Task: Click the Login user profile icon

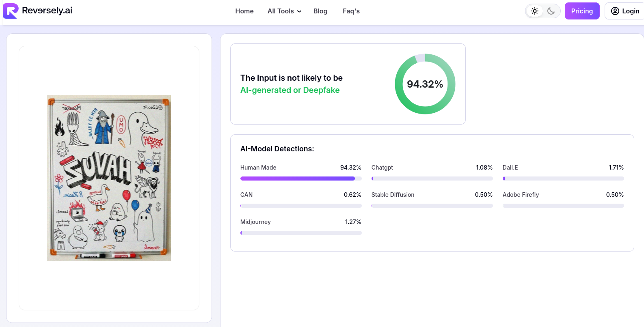Action: pyautogui.click(x=615, y=11)
